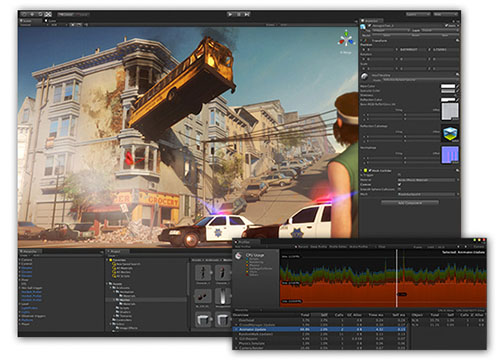Sort Profiler by the Total column header

coord(305,315)
